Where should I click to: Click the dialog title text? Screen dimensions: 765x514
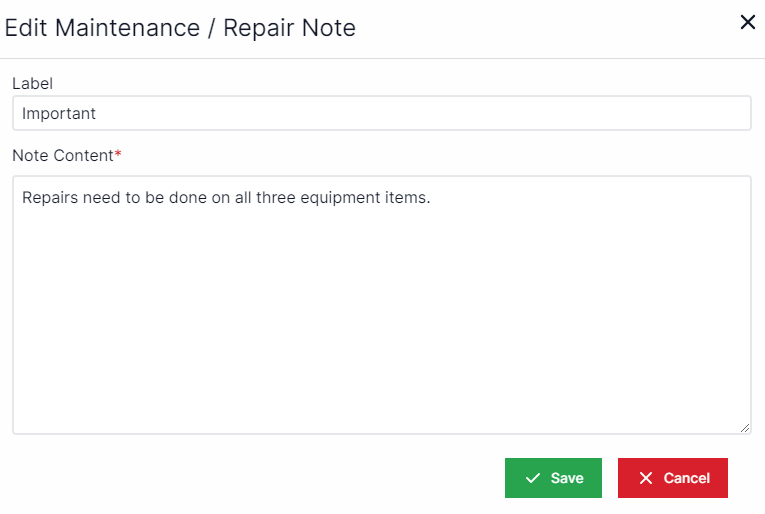click(x=180, y=27)
